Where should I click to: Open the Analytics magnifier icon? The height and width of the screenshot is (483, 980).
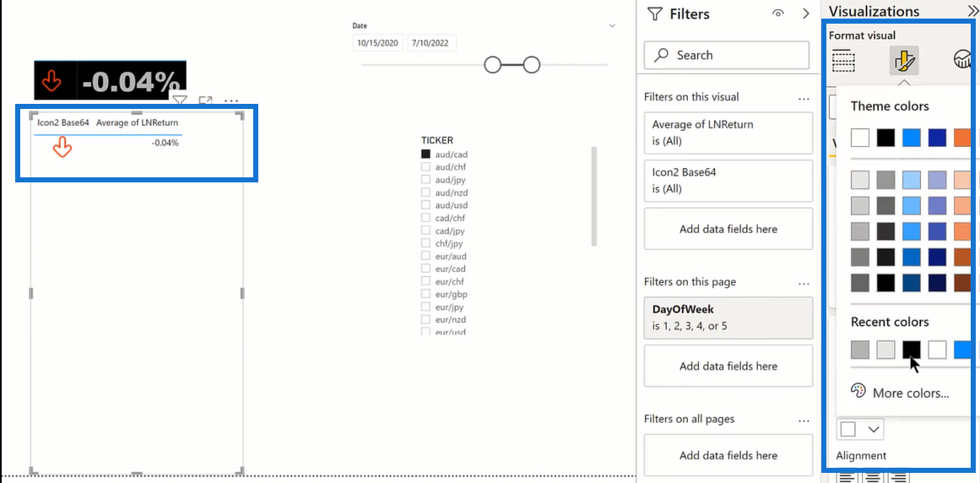point(964,60)
